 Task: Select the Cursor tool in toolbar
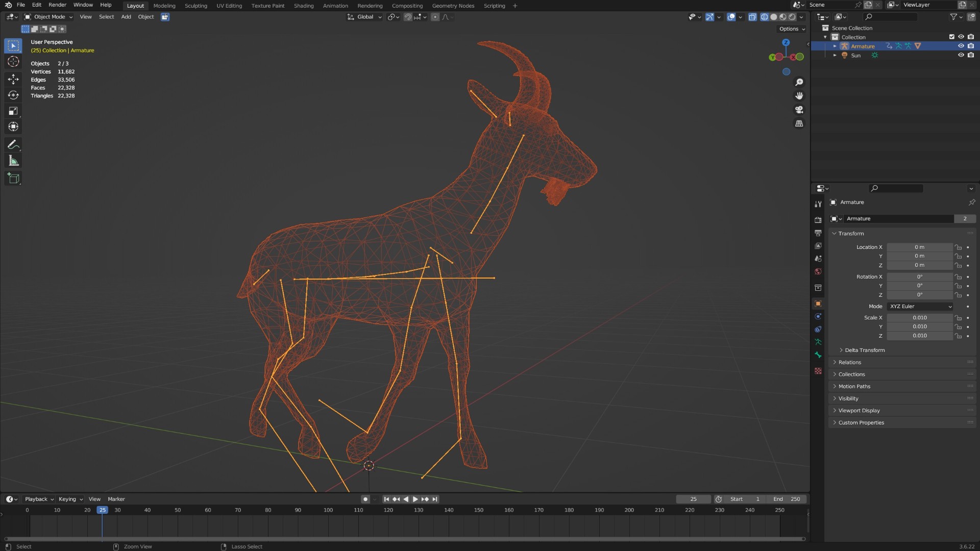point(13,62)
